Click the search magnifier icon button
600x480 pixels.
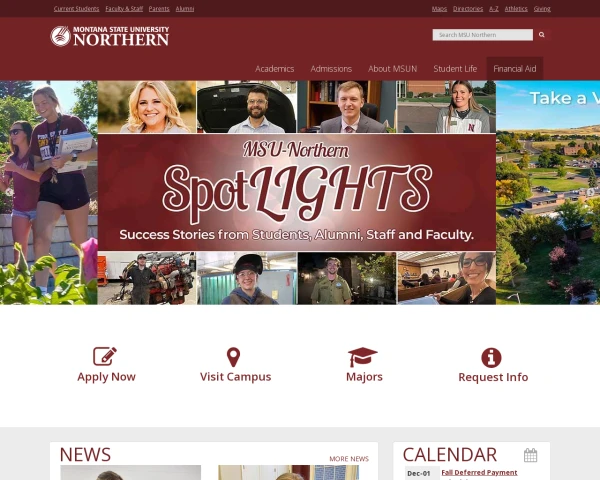pos(541,35)
